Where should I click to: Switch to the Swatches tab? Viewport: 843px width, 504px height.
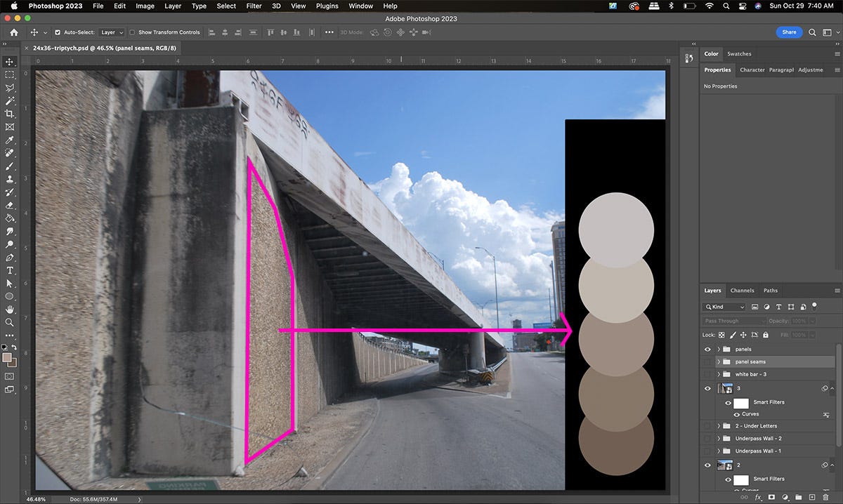point(739,53)
